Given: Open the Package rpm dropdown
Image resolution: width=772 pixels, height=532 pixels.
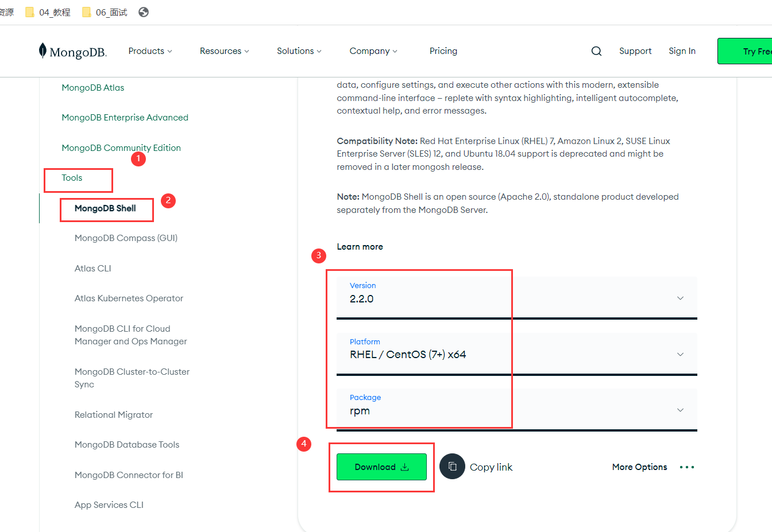Looking at the screenshot, I should click(x=516, y=410).
